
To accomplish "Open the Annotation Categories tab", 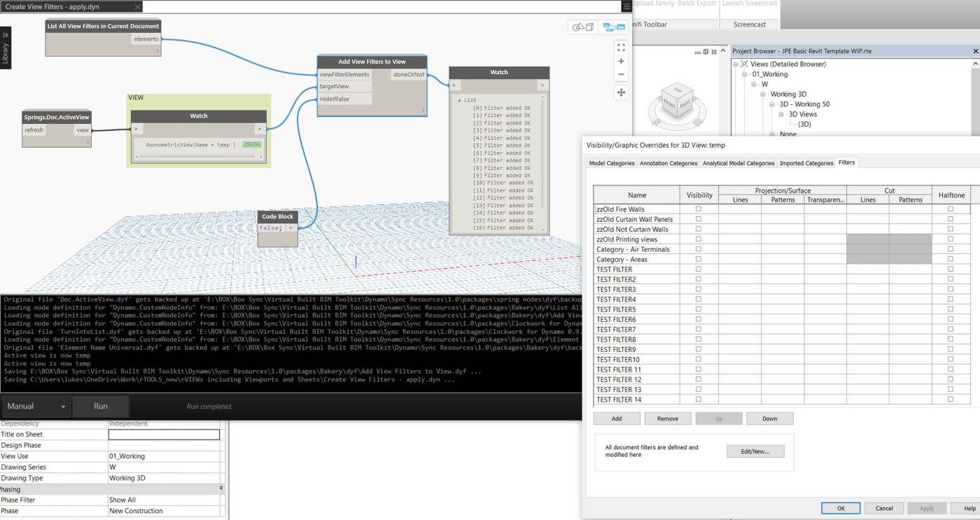I will point(668,163).
